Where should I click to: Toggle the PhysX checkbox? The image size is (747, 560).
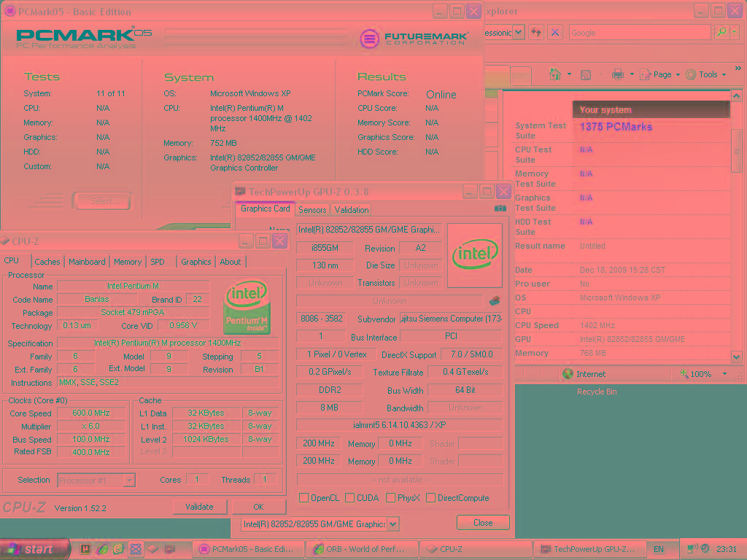[x=391, y=497]
